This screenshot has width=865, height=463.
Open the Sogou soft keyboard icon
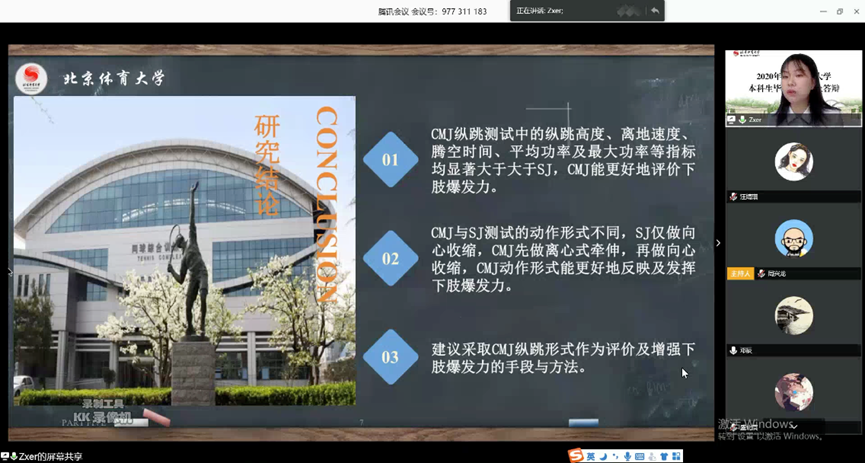(639, 456)
